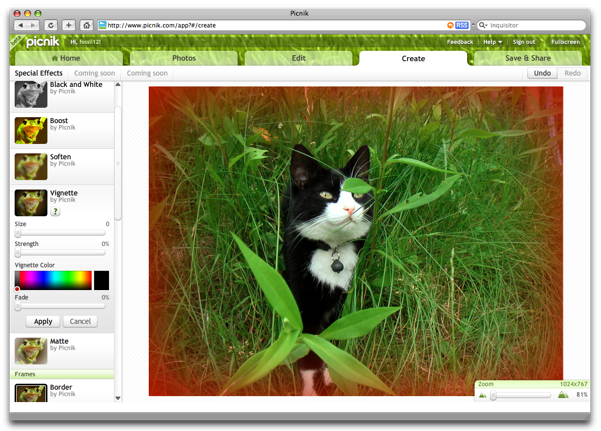Click the zoom out icon in Zoom panel
Screen dimensions: 601x431
point(483,395)
